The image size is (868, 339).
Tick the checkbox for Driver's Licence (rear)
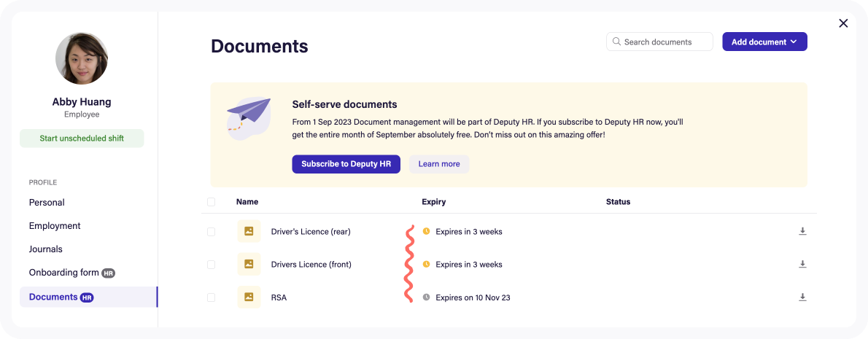pos(211,232)
